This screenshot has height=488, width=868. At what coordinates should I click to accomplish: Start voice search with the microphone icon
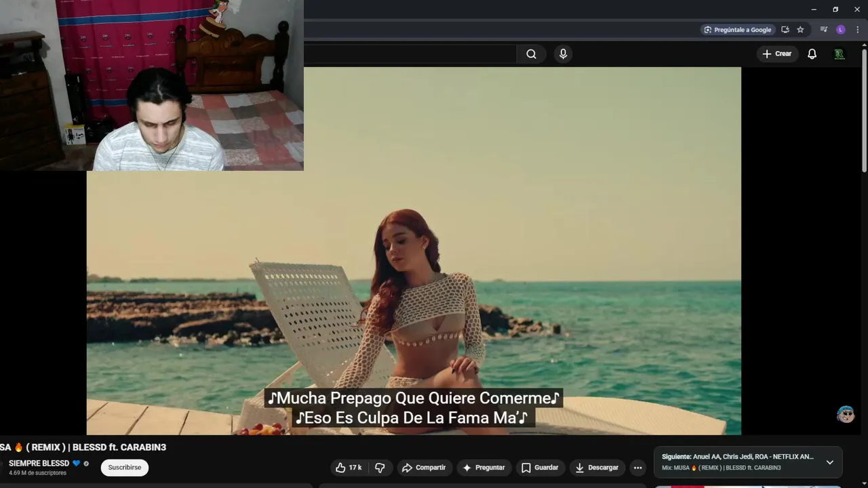[563, 54]
